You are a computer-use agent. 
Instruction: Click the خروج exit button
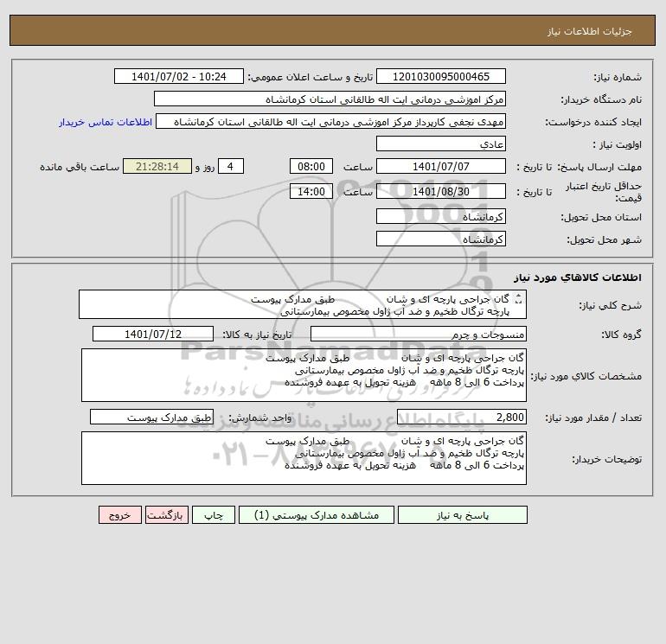(119, 515)
